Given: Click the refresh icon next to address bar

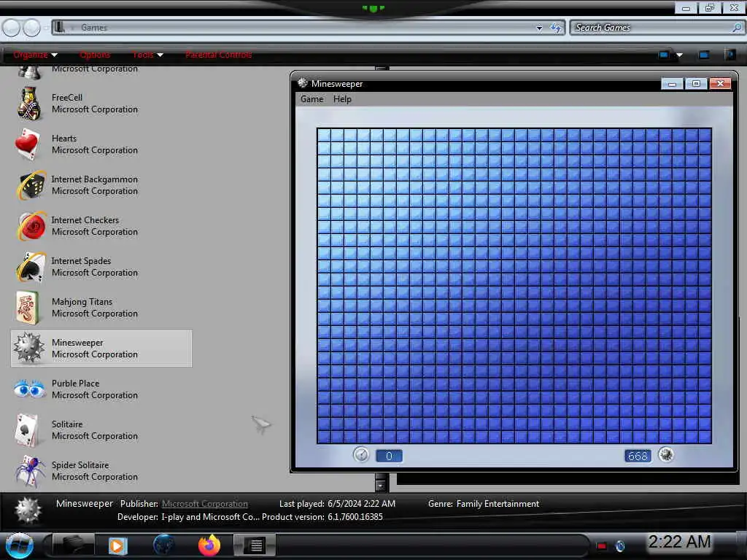Looking at the screenshot, I should click(x=555, y=28).
